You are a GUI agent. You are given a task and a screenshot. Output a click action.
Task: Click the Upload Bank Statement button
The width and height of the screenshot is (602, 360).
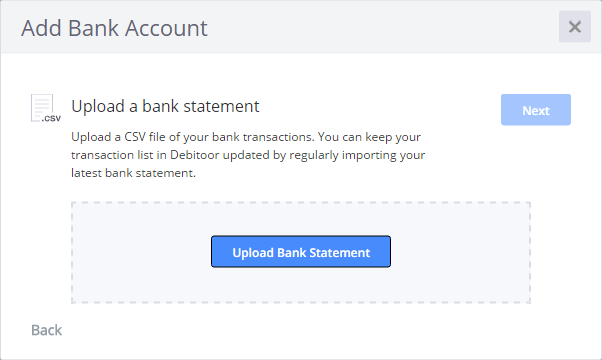pyautogui.click(x=301, y=252)
